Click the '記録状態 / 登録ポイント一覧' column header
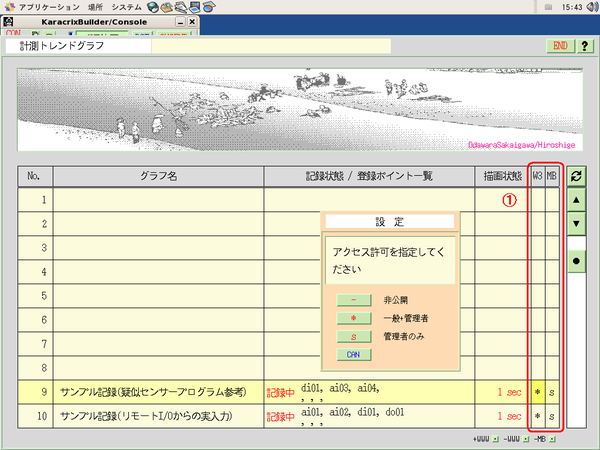The height and width of the screenshot is (450, 600). 369,176
